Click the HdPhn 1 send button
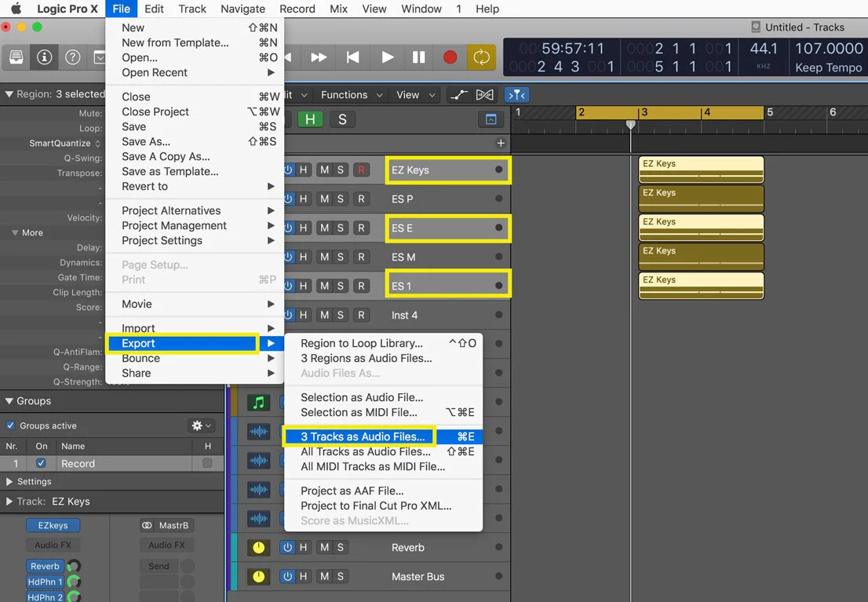This screenshot has height=602, width=868. (45, 582)
